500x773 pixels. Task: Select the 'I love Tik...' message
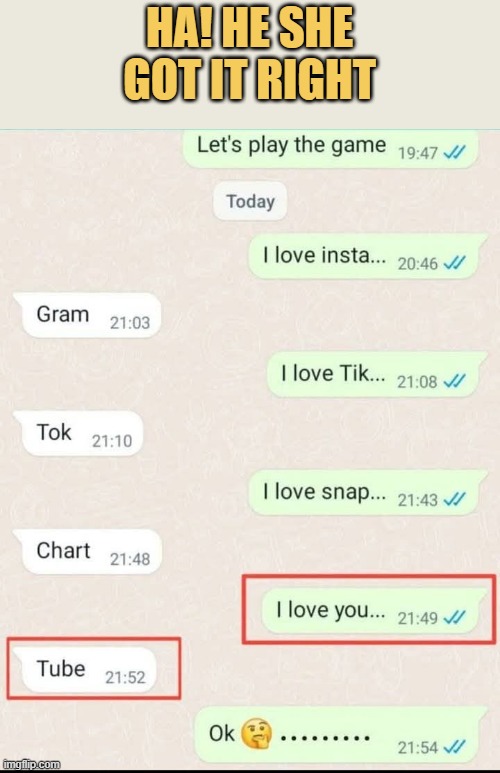pos(377,375)
